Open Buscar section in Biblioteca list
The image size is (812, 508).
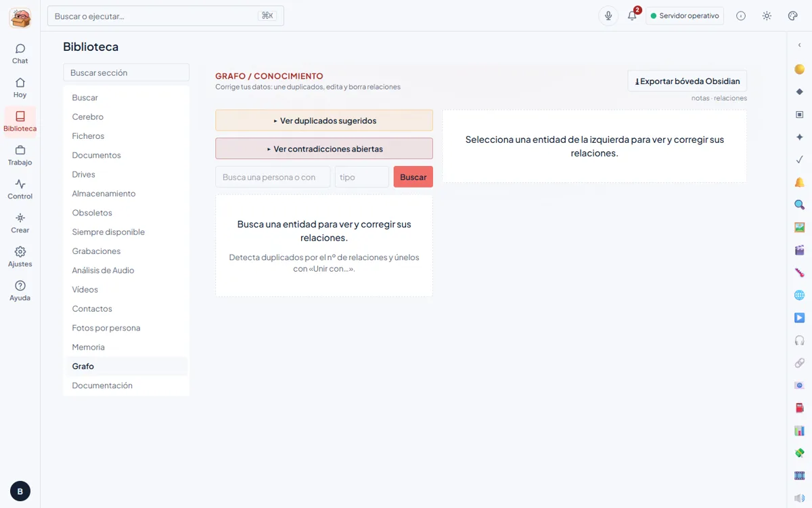tap(126, 98)
